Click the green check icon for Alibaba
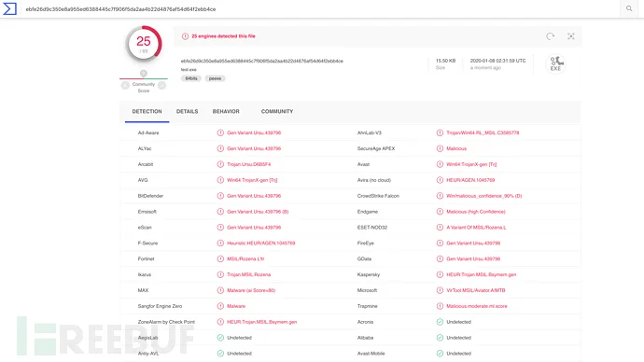The width and height of the screenshot is (644, 362). click(440, 338)
